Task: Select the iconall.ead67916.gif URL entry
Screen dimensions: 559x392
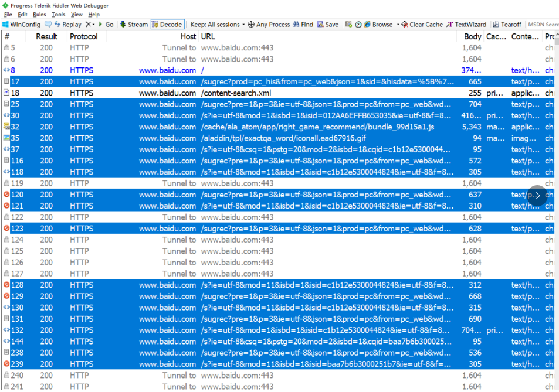Action: click(283, 138)
